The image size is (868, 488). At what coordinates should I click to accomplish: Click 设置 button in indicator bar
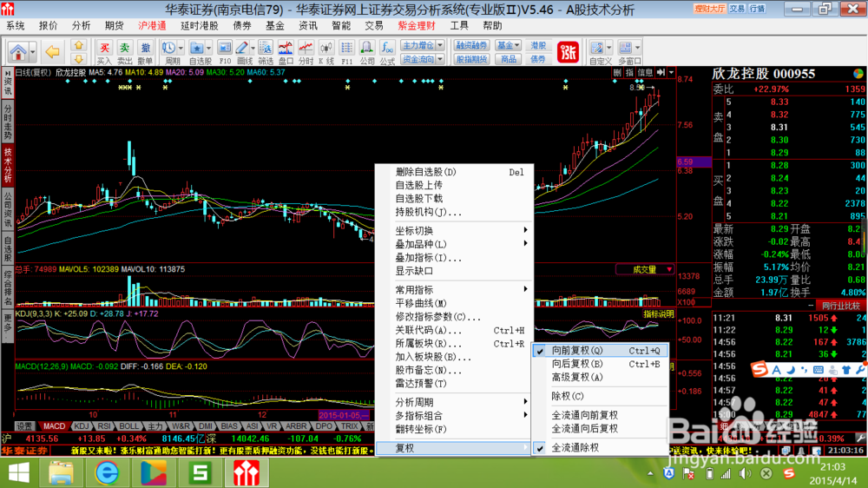[24, 426]
